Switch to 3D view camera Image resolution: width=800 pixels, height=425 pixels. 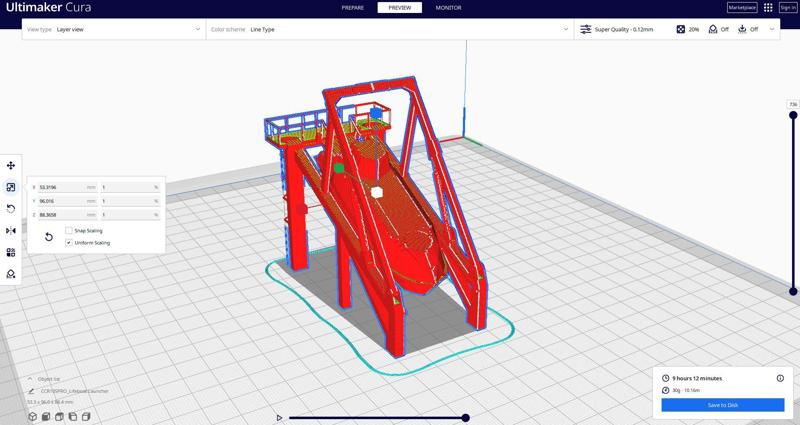pos(33,417)
